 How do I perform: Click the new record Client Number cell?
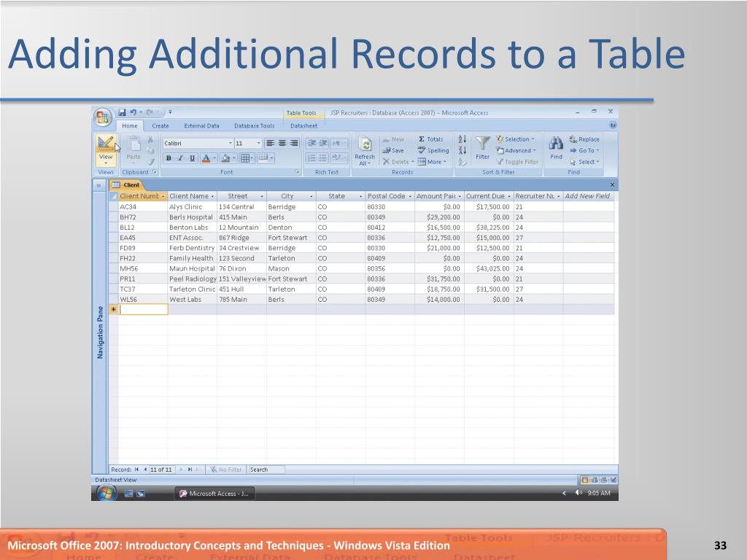tap(143, 309)
